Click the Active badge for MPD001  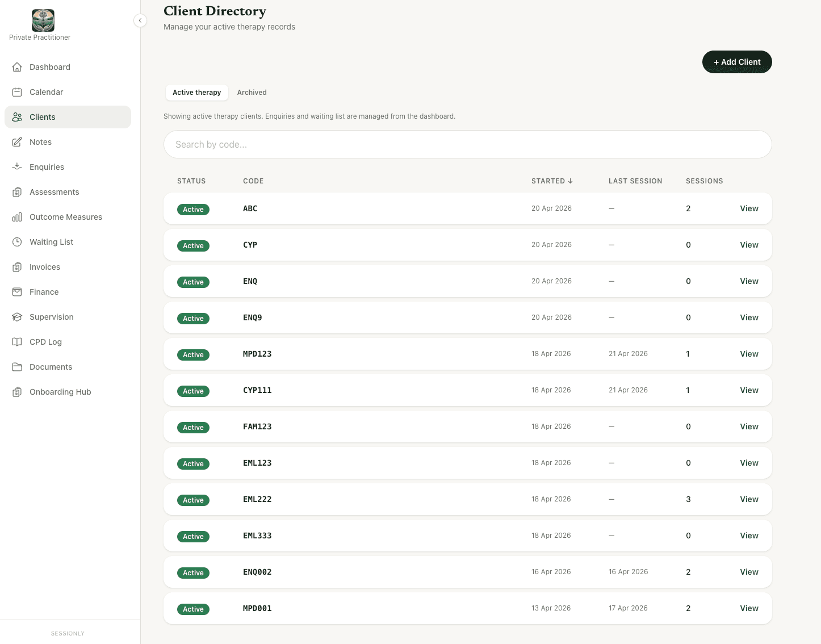(x=193, y=609)
